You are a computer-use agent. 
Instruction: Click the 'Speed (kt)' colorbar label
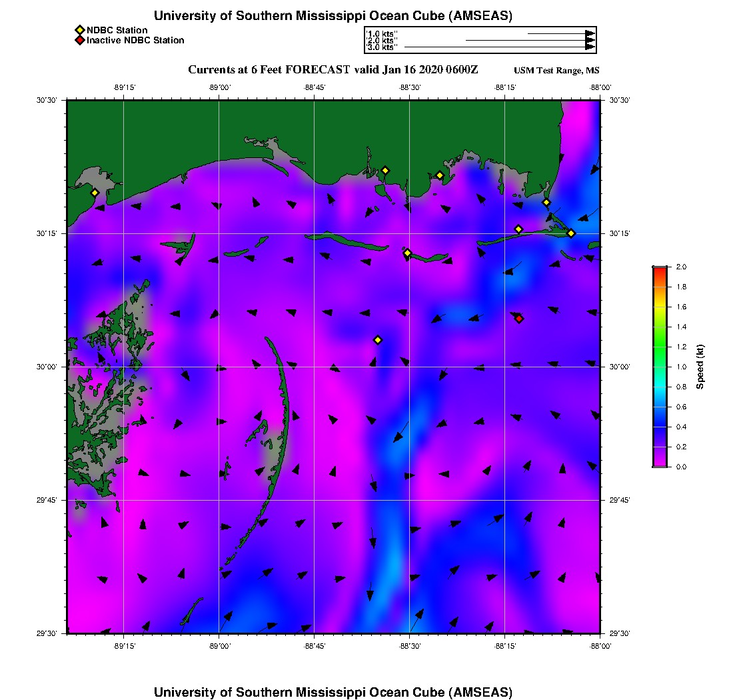[700, 367]
